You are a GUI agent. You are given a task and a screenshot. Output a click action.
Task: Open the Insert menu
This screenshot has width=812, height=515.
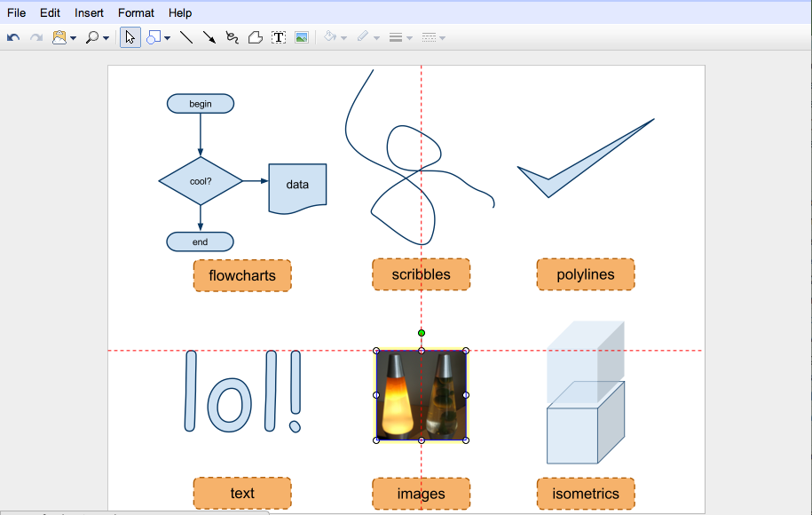89,12
